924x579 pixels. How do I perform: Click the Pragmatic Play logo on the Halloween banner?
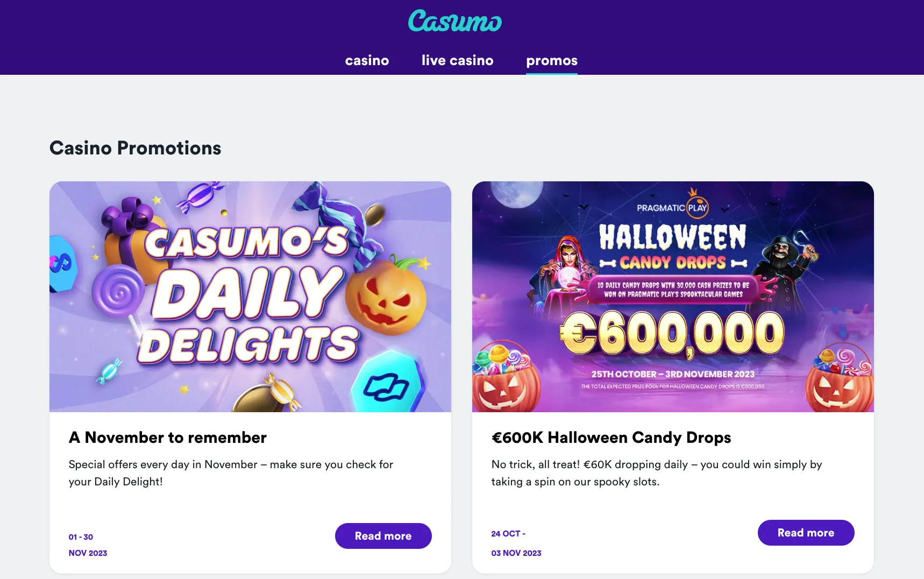673,206
